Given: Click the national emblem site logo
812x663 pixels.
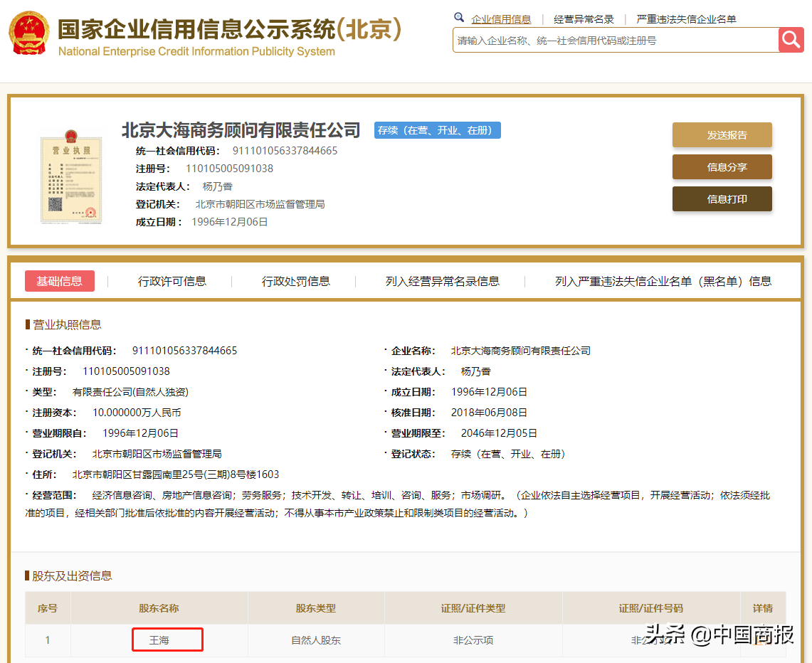Looking at the screenshot, I should (x=28, y=33).
